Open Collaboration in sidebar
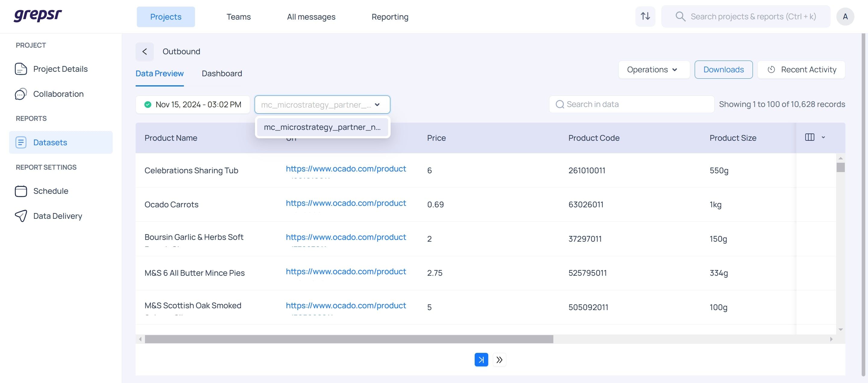Viewport: 868px width, 383px height. click(x=61, y=94)
